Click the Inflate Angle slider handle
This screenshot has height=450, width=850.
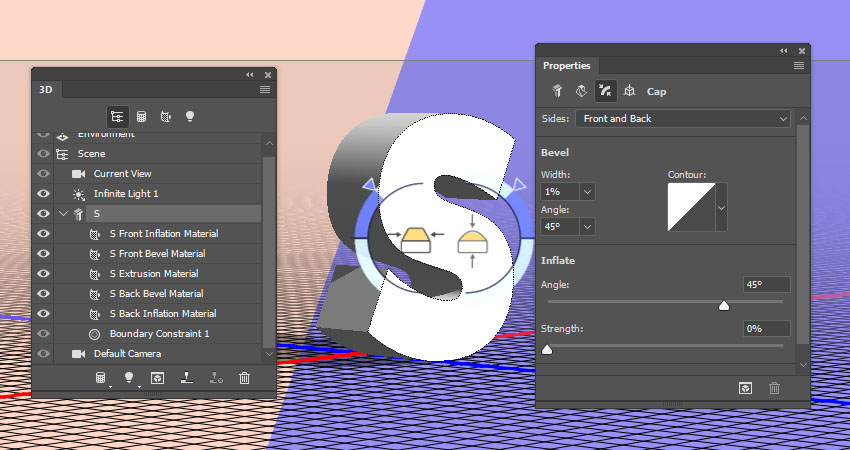[x=724, y=306]
